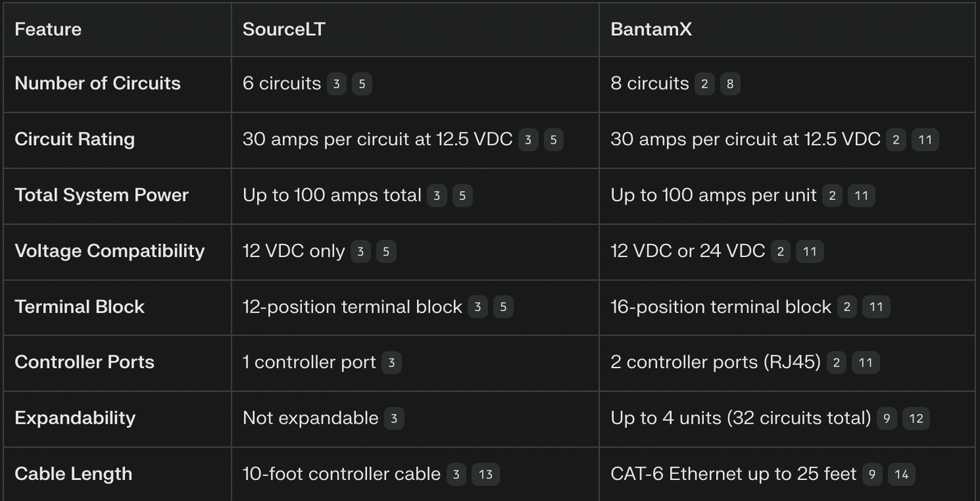Open citation 9 in BantamX Cable Length cell
The height and width of the screenshot is (501, 980).
[x=872, y=475]
